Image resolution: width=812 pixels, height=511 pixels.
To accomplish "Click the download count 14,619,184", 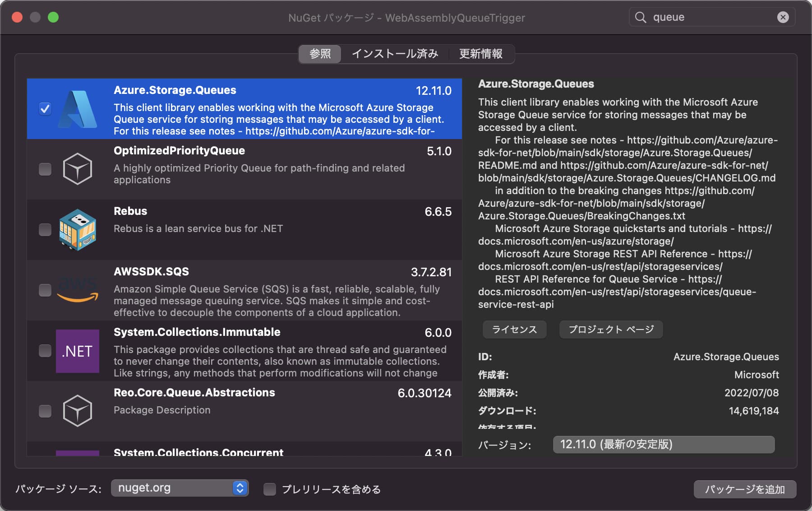I will coord(754,411).
